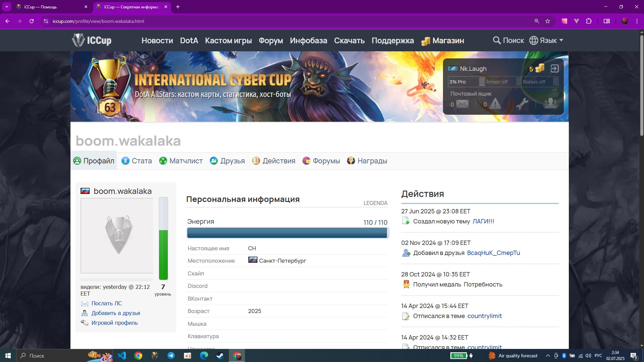Open the Инфобаза menu
This screenshot has height=362, width=644.
(x=308, y=41)
